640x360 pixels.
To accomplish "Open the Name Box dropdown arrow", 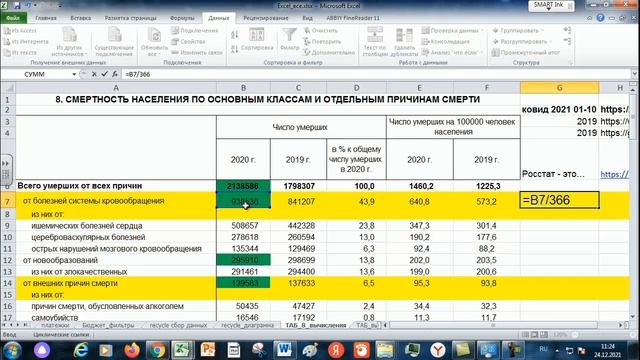I will tap(74, 74).
